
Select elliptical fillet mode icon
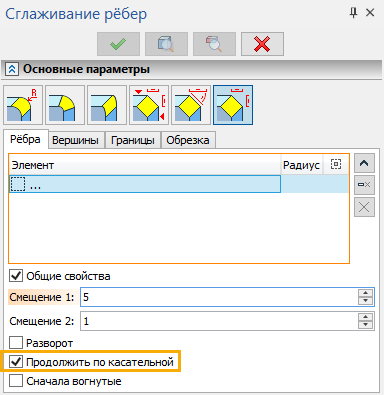(x=107, y=105)
